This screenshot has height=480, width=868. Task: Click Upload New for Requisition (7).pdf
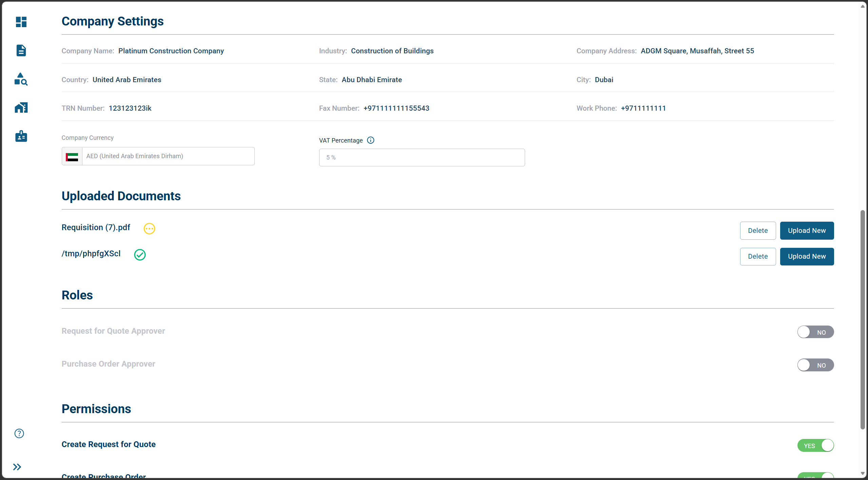pyautogui.click(x=807, y=230)
